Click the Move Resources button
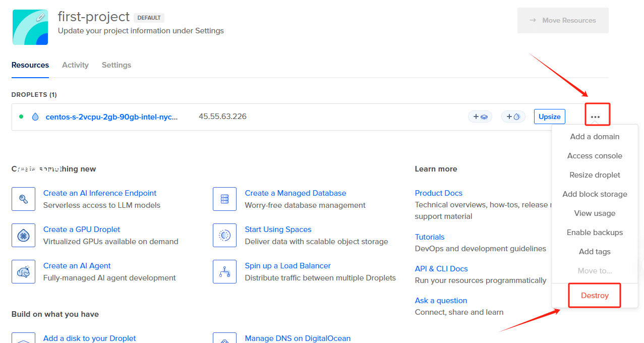Viewport: 644px width, 343px height. 563,21
